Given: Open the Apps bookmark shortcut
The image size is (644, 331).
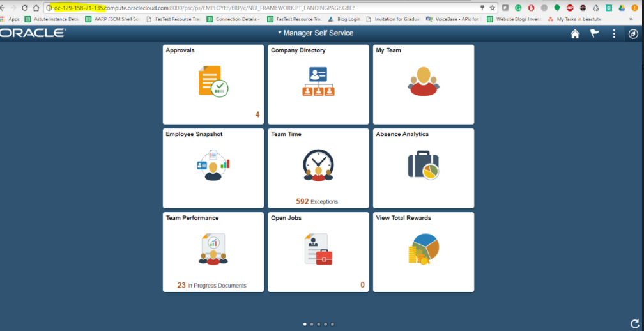Looking at the screenshot, I should pyautogui.click(x=10, y=19).
